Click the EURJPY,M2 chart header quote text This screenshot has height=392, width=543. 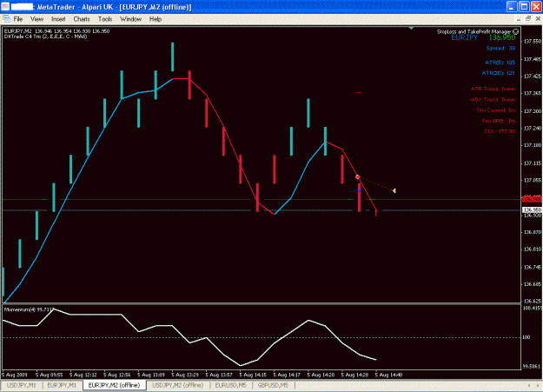(x=56, y=31)
